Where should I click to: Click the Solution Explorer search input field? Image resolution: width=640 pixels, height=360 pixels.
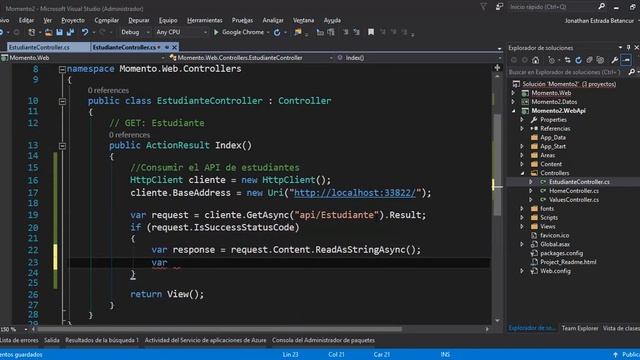click(567, 72)
